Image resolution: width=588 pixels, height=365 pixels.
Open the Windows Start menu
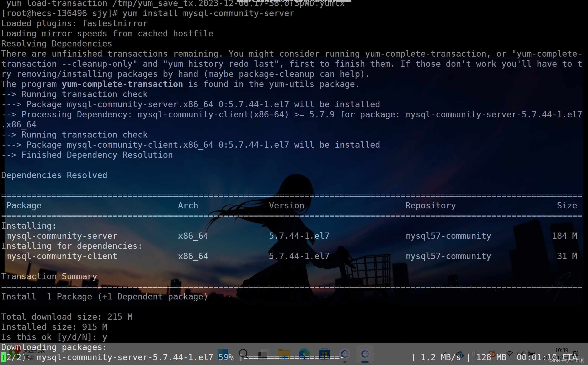(223, 354)
